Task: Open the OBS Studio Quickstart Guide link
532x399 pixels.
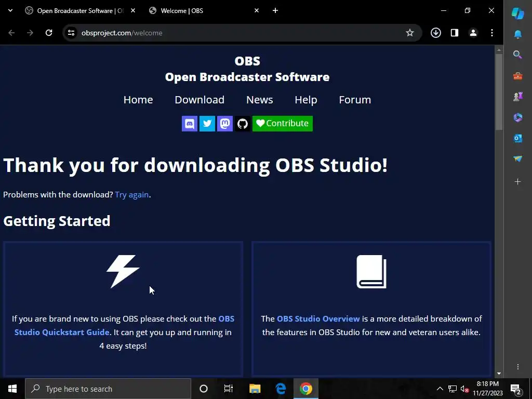Action: [x=124, y=325]
